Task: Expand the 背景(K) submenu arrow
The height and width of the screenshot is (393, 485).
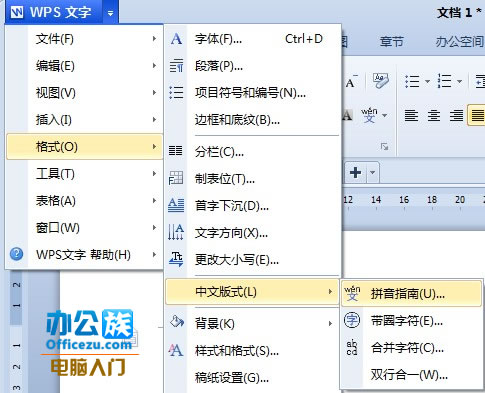Action: pos(330,323)
